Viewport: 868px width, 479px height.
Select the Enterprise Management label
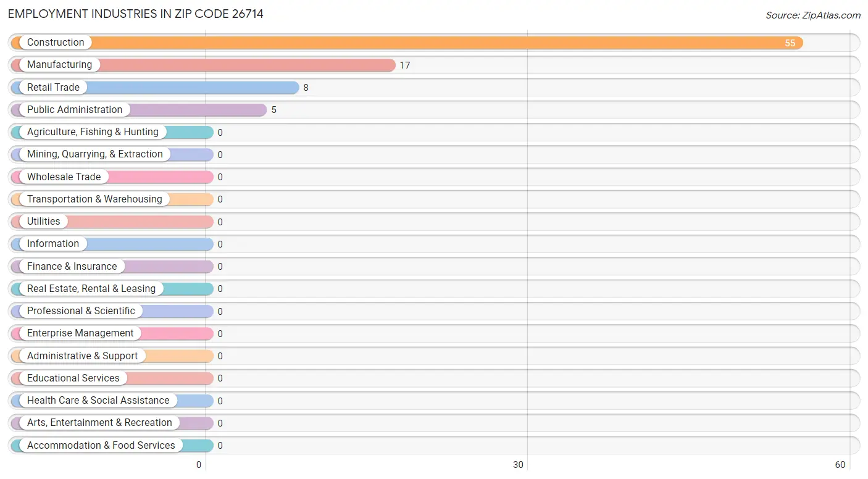tap(80, 333)
